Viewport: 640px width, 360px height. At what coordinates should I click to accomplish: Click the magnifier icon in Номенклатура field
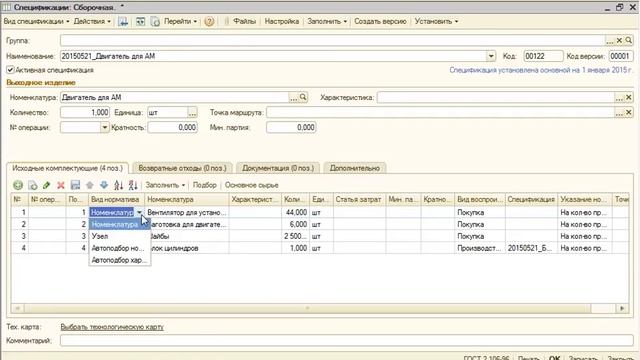303,97
